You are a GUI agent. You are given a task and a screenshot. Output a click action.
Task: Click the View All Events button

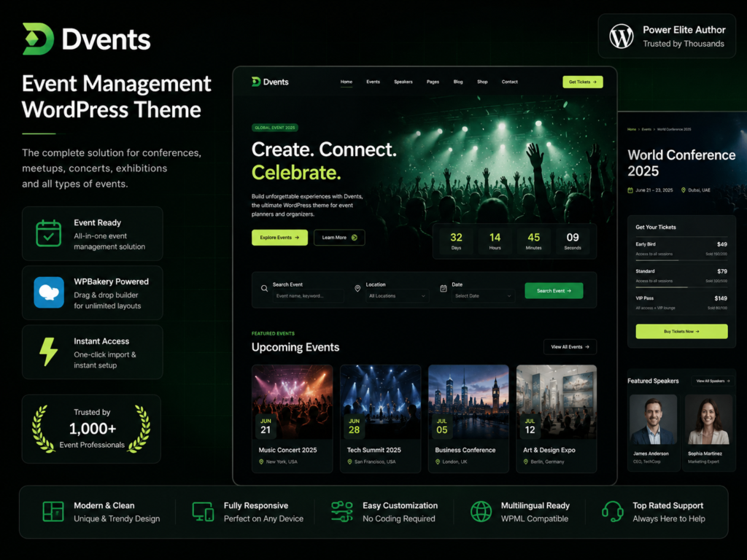pos(570,346)
